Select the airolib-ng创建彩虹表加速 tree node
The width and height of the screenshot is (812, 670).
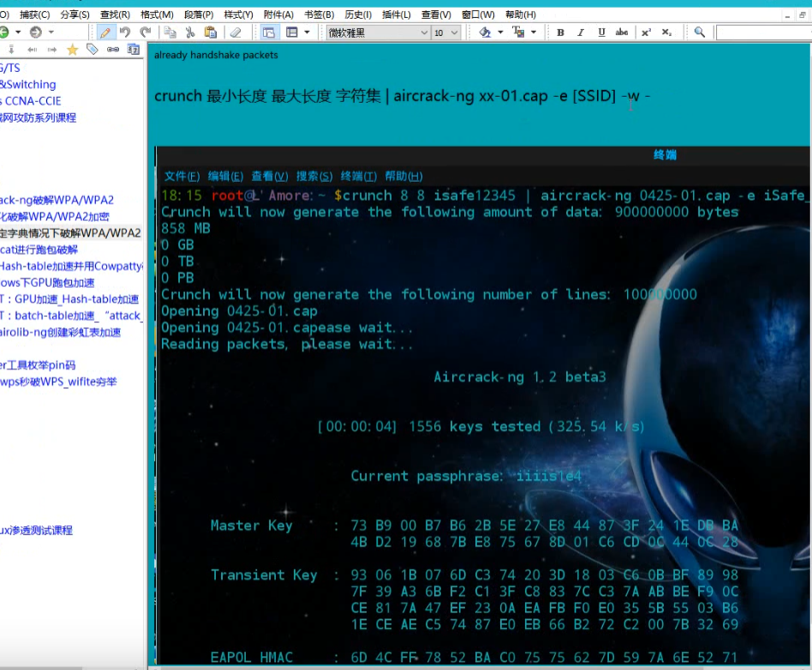click(60, 332)
